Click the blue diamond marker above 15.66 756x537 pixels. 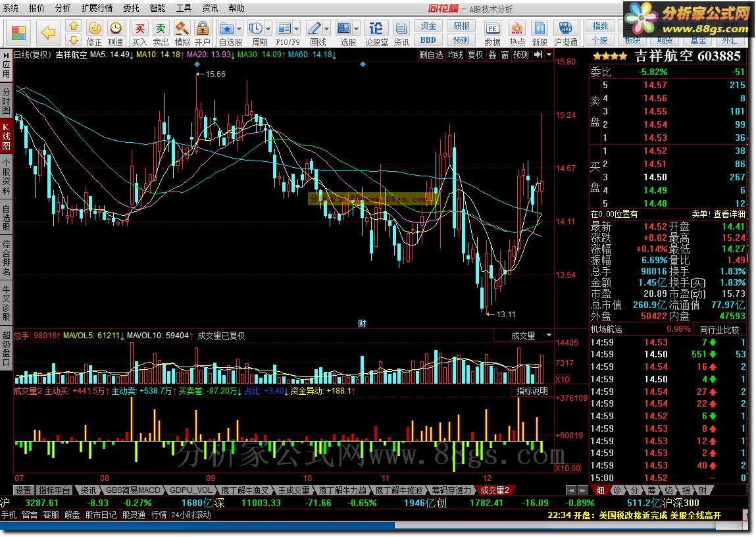point(197,64)
